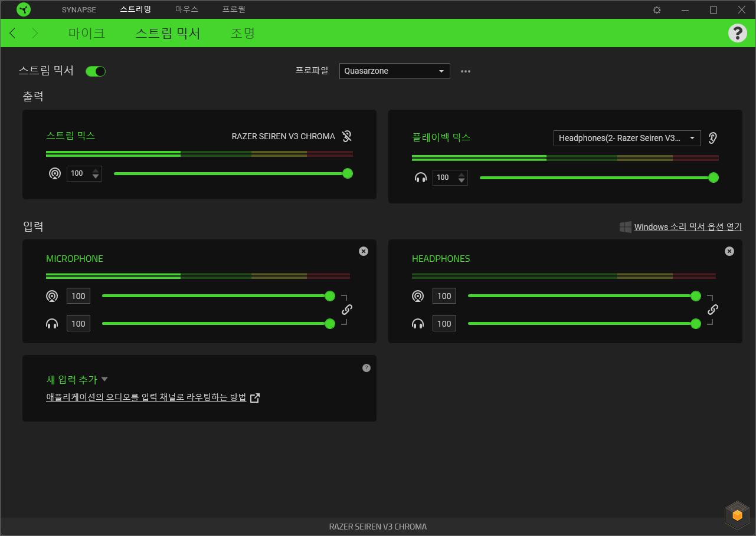Click the HEADPHONES stream volume value box
756x536 pixels.
coord(444,296)
